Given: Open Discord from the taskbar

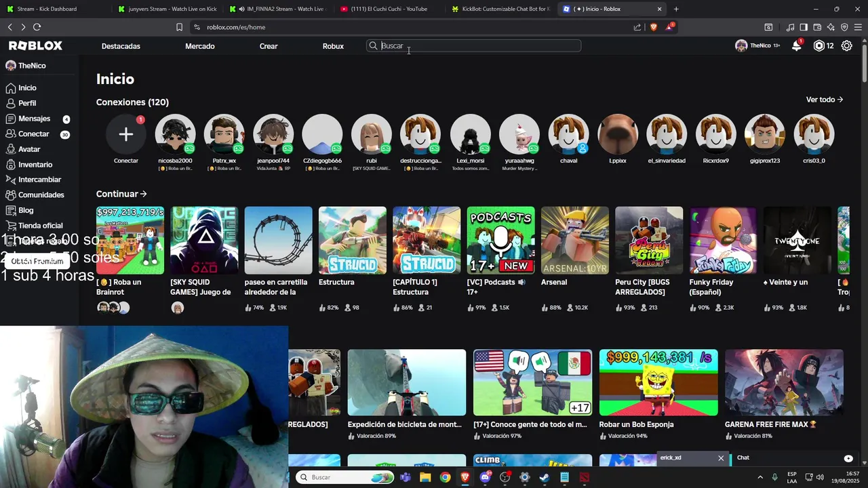Looking at the screenshot, I should (485, 477).
